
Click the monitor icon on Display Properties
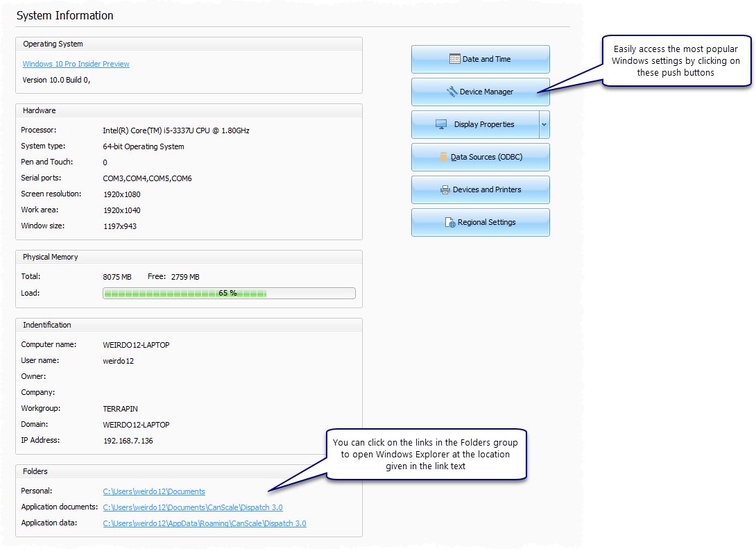tap(441, 124)
